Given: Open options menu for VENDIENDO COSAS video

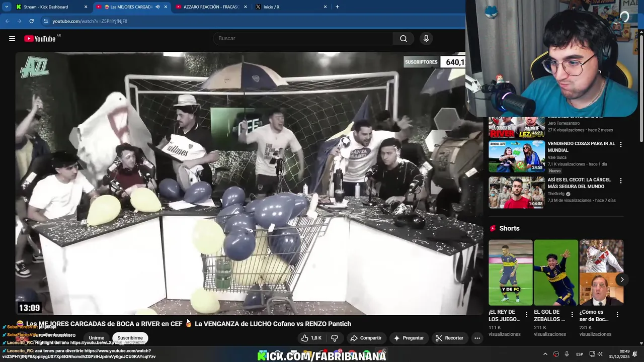Looking at the screenshot, I should click(x=620, y=144).
